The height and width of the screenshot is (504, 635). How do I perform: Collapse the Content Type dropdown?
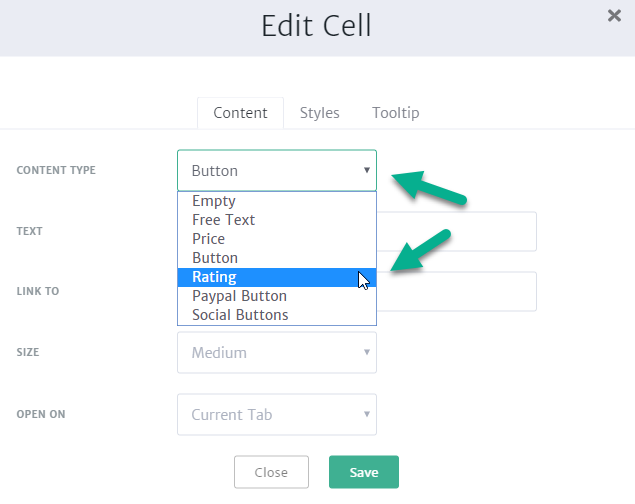[277, 170]
